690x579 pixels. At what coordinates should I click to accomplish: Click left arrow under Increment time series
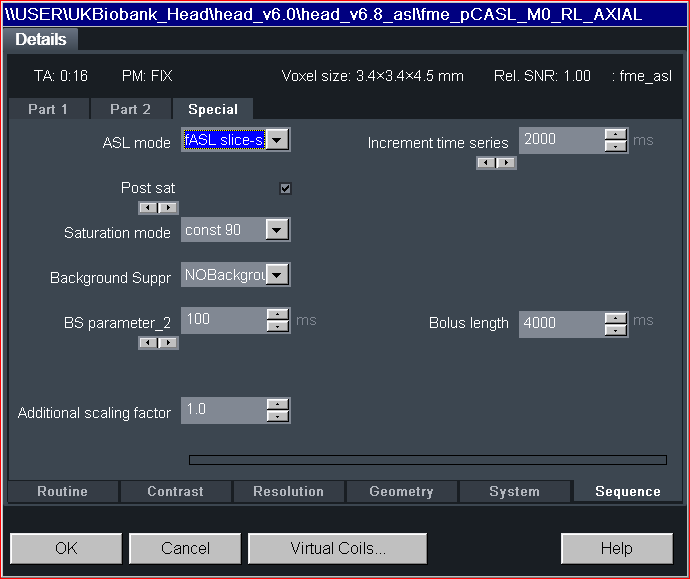tap(486, 163)
